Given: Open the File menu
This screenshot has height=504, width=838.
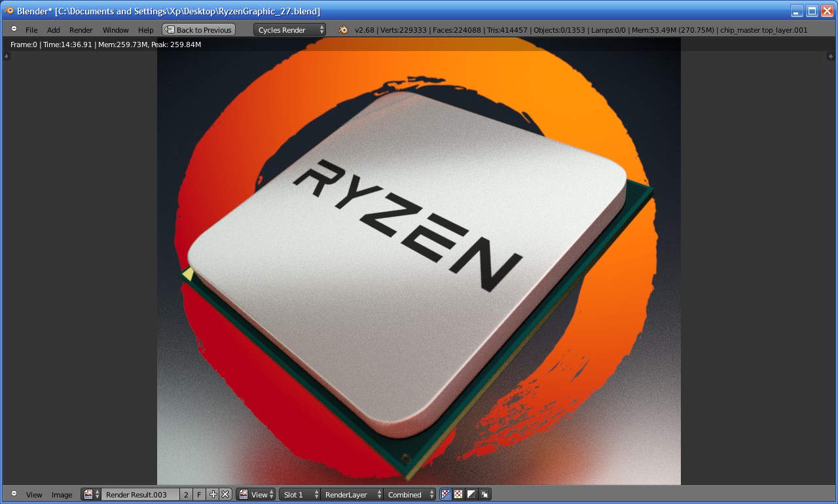Looking at the screenshot, I should [x=31, y=30].
